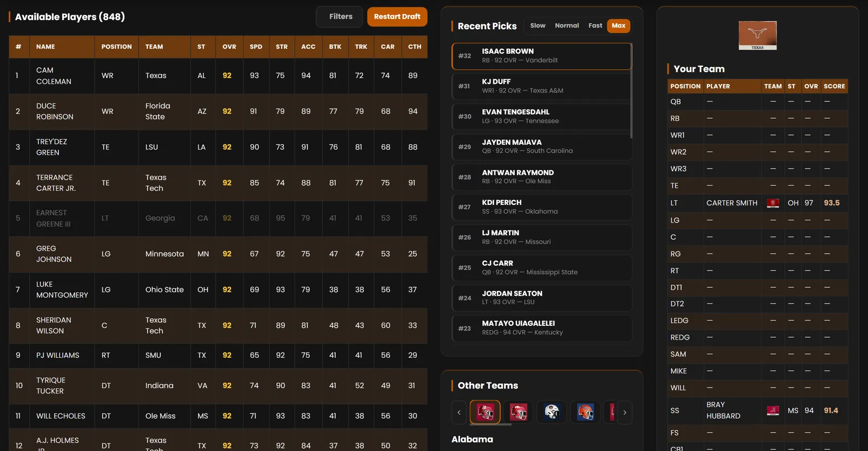Sort players by the STR column
The width and height of the screenshot is (868, 451).
pos(282,47)
